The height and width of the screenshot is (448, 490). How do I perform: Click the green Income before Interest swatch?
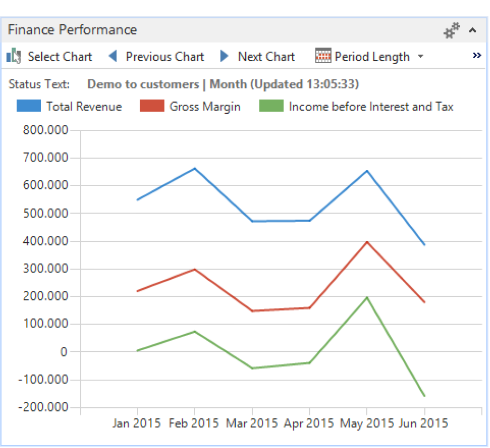271,106
